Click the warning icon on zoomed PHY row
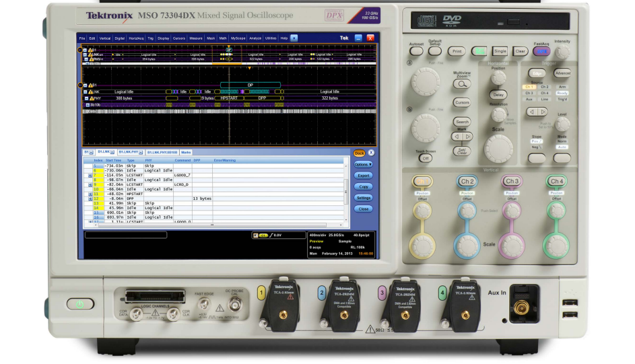Viewport: 635px width, 364px height. (92, 98)
